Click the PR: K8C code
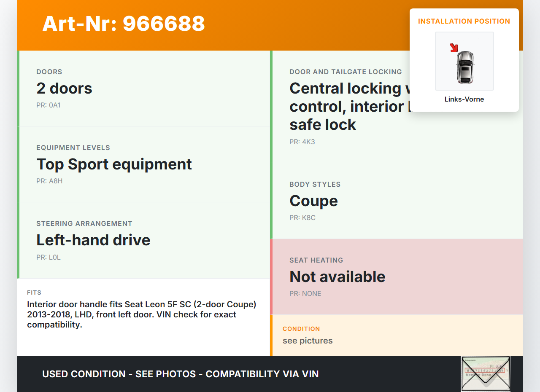This screenshot has height=392, width=540. (x=302, y=218)
